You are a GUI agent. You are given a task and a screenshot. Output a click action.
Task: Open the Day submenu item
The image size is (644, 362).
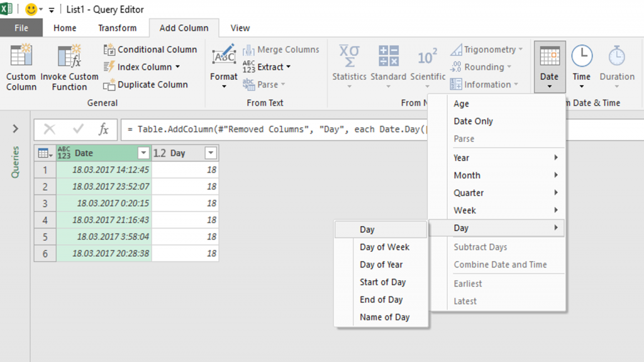(497, 228)
